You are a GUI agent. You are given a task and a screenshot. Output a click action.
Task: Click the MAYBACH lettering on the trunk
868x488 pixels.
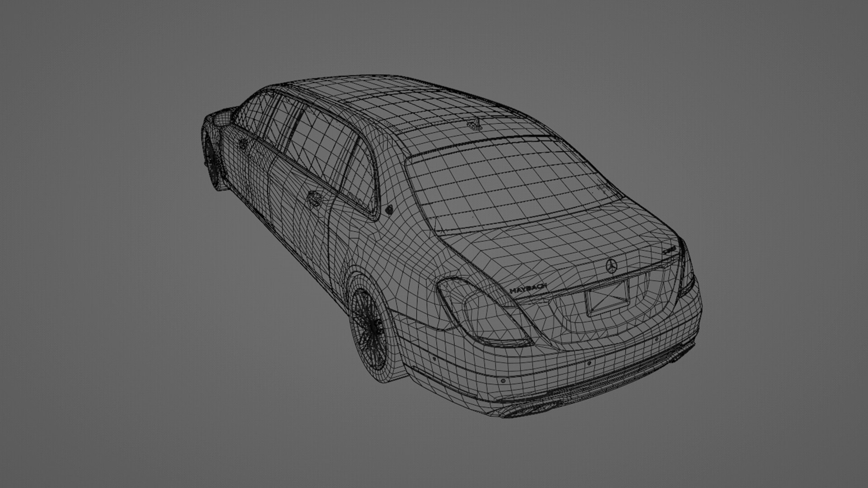[x=528, y=289]
